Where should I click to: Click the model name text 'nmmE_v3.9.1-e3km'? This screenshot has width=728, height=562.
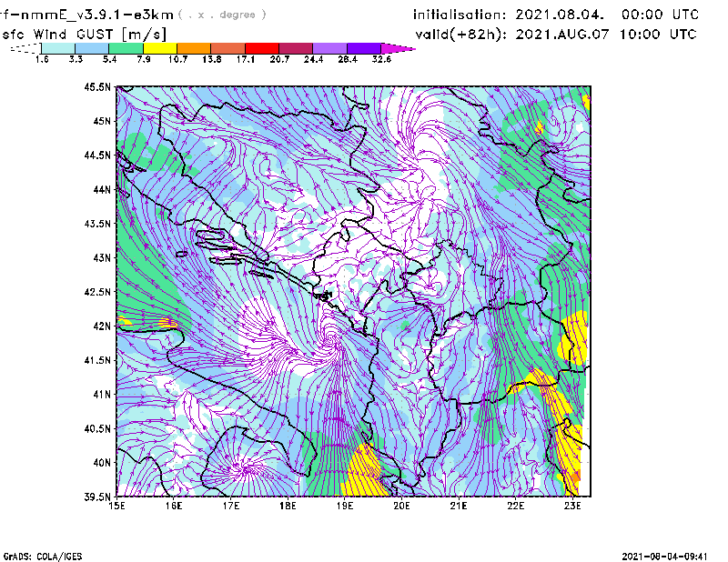point(97,15)
